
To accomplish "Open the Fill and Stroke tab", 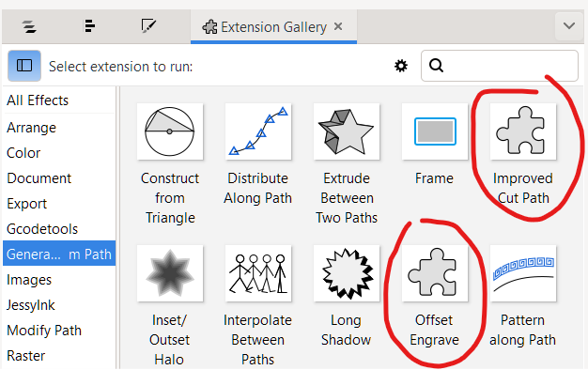I will (x=148, y=26).
